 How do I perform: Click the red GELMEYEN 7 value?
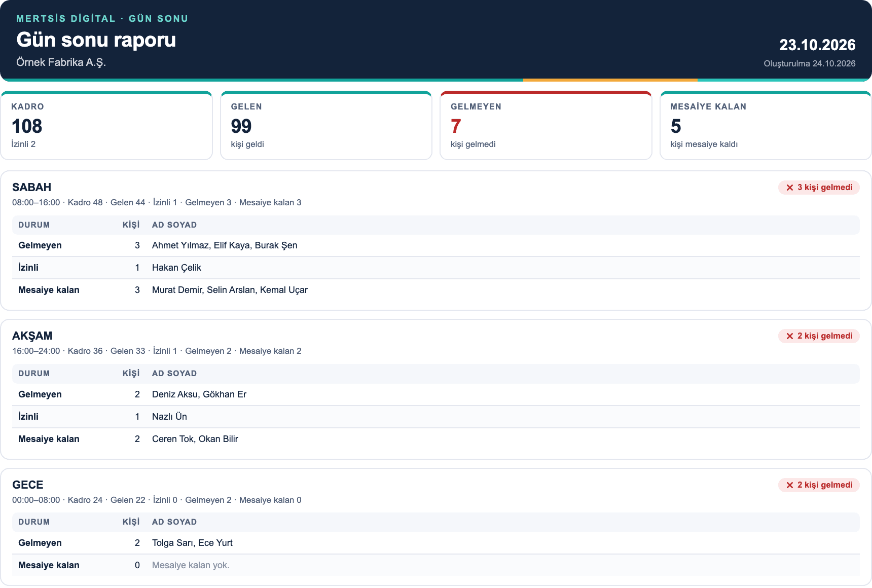(456, 126)
